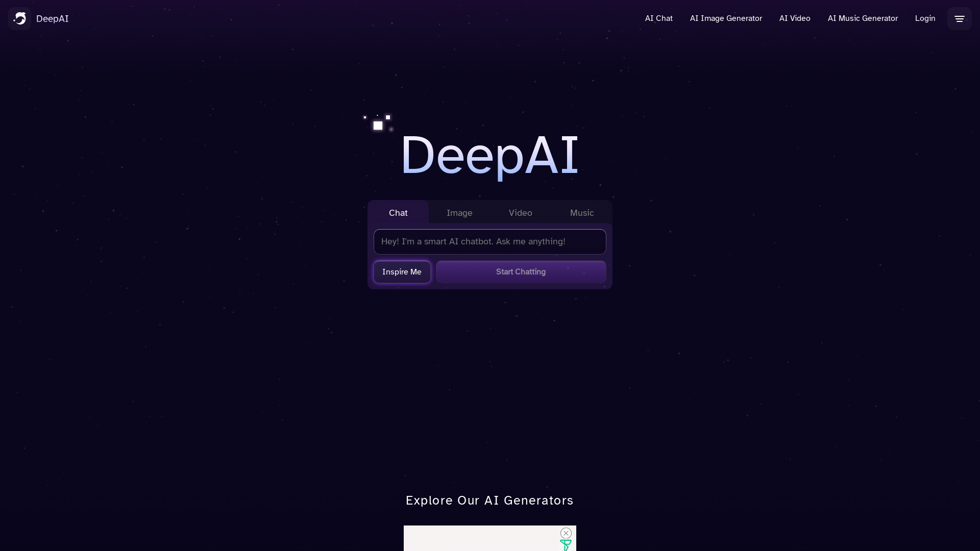Click the DeepAI brand name in header

52,19
